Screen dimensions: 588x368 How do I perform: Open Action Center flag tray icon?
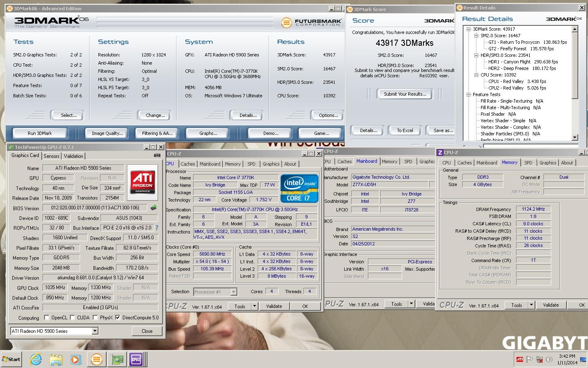530,359
